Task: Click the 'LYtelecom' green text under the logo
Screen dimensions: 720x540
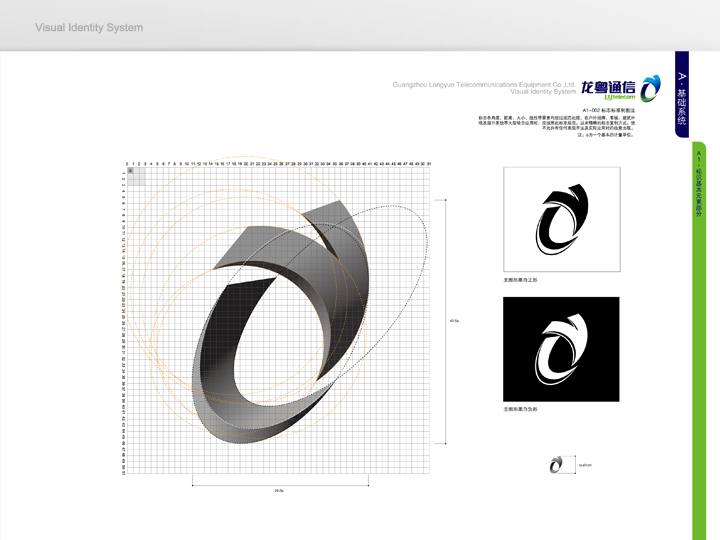Action: [620, 97]
